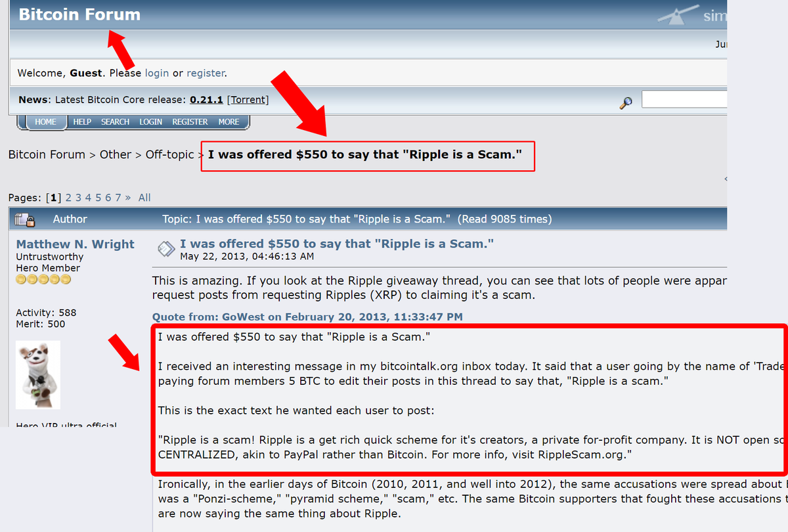Open the HOME menu tab
Screen dimensions: 788x532
[x=45, y=122]
